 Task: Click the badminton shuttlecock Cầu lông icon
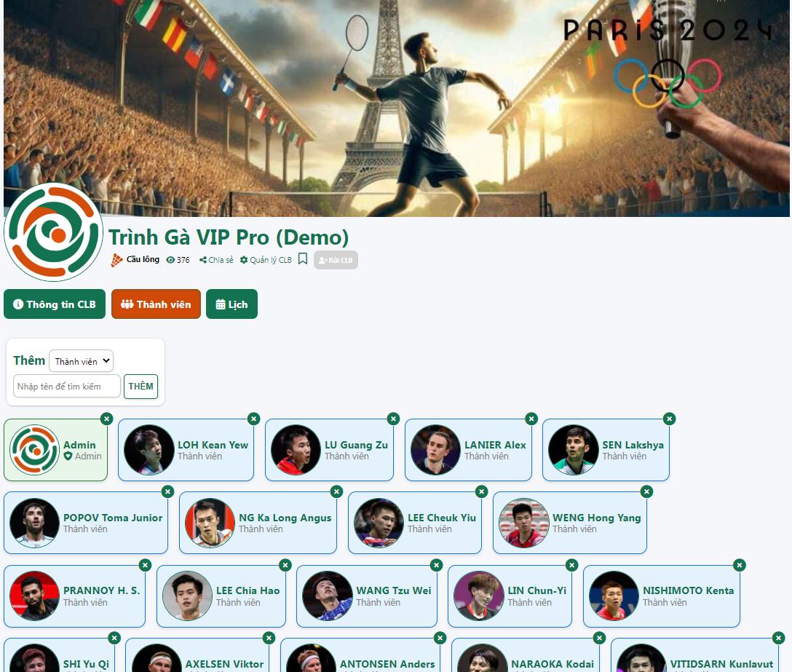point(116,260)
